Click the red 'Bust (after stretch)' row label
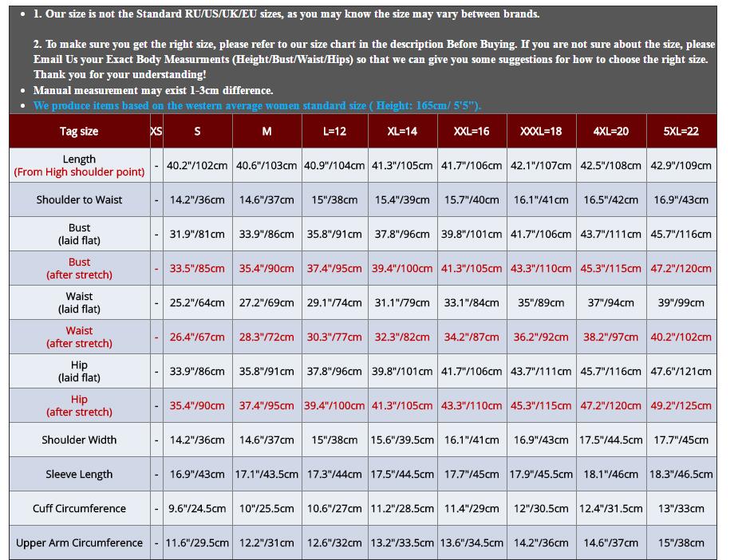Viewport: 746px width, 560px height. point(79,269)
